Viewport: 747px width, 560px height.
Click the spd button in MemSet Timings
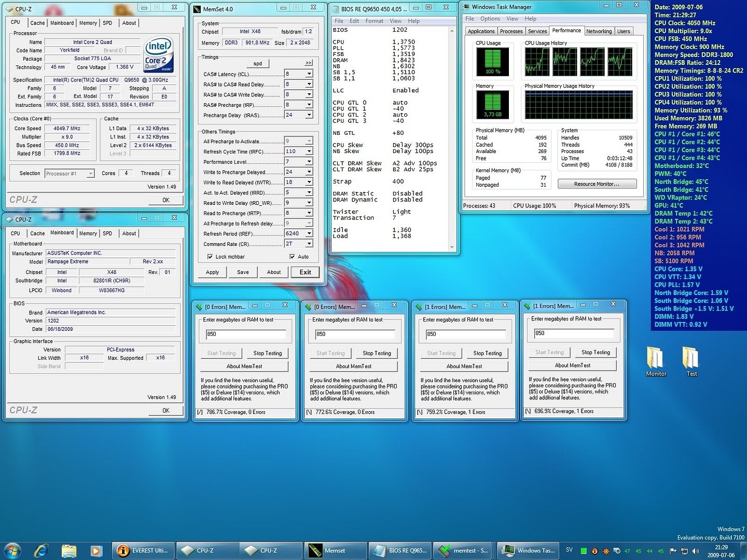tap(258, 63)
